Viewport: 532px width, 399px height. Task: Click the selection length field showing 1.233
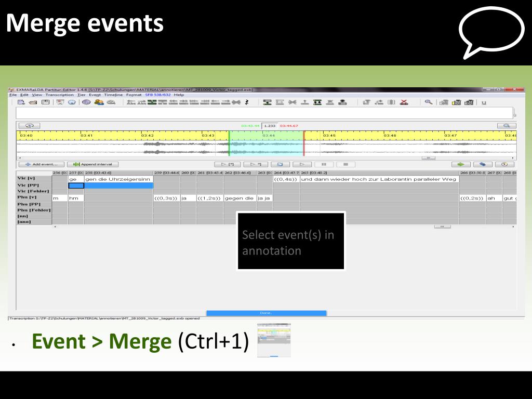pyautogui.click(x=270, y=126)
